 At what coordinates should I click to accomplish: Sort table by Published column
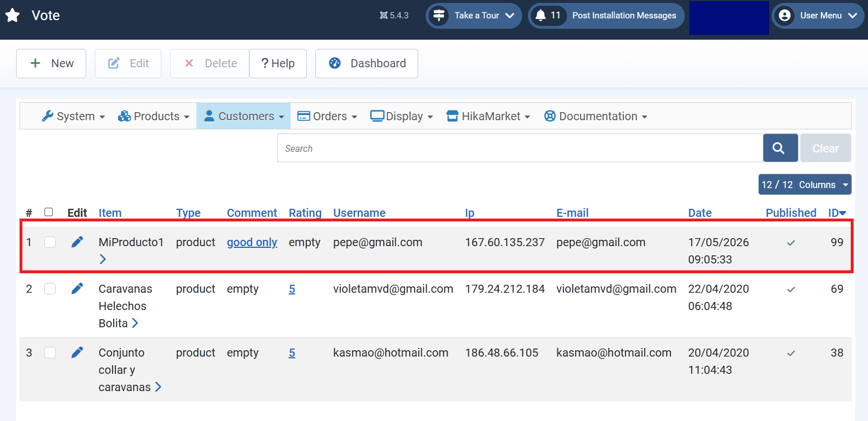[791, 213]
